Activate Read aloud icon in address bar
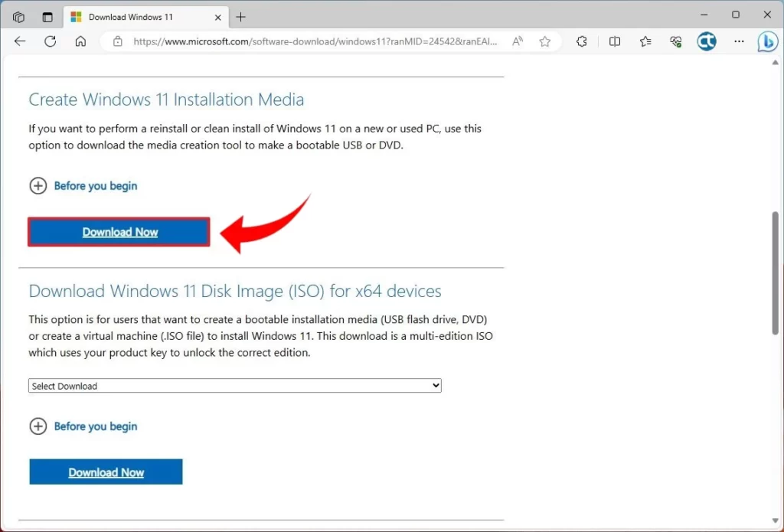The height and width of the screenshot is (532, 784). click(x=518, y=41)
